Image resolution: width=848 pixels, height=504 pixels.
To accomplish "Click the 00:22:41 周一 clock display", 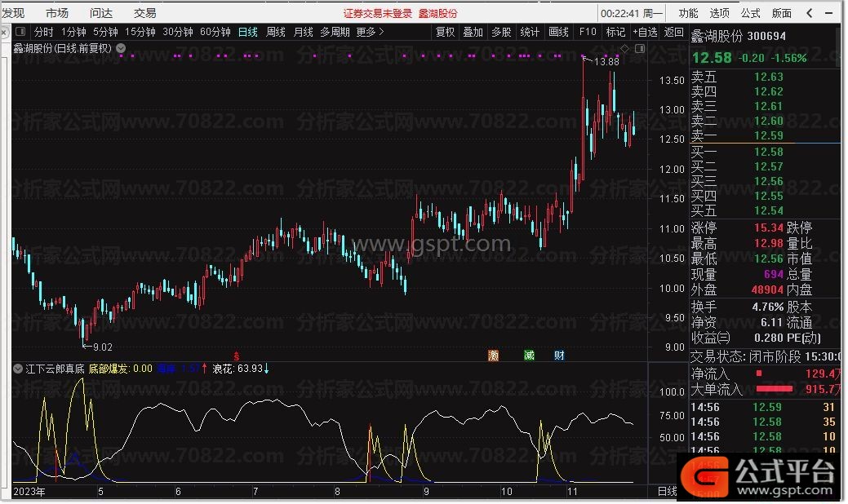I will pos(631,14).
